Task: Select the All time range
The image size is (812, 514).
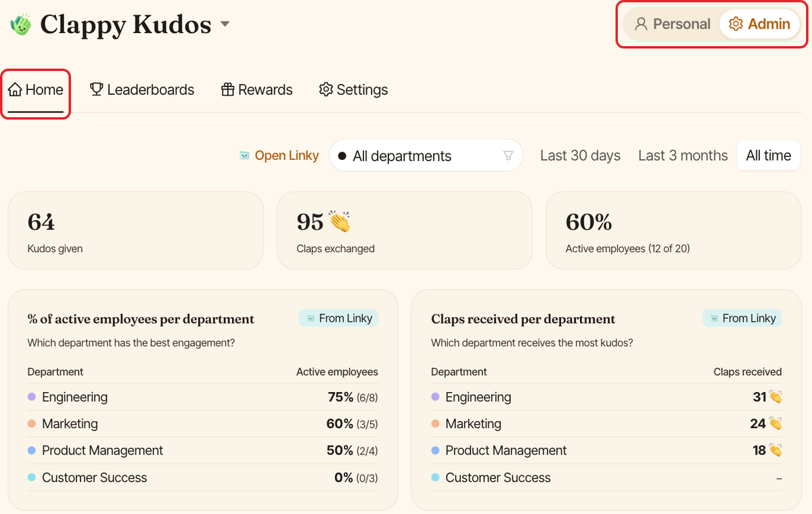Action: (769, 156)
